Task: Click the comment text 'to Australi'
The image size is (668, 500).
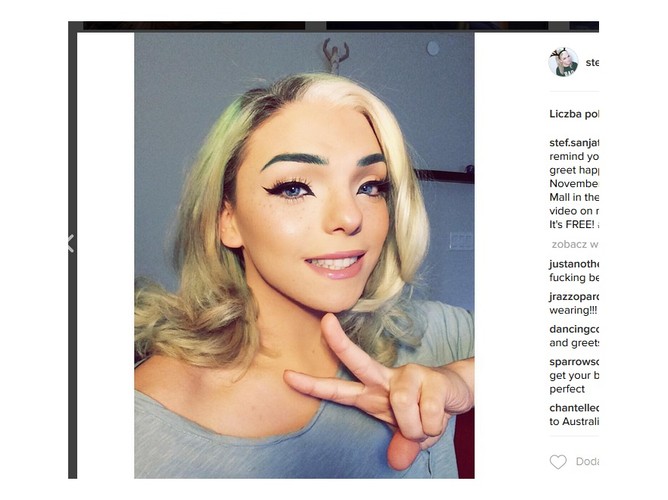Action: (574, 422)
